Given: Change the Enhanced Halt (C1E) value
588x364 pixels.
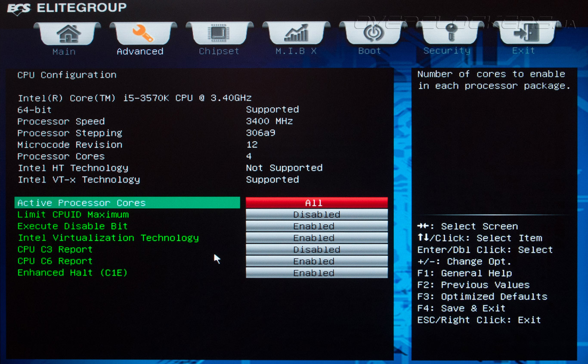Looking at the screenshot, I should 317,273.
